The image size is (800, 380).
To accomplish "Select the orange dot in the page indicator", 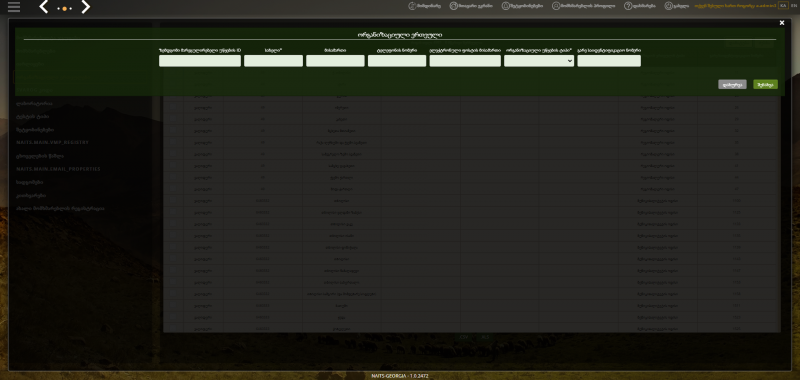I will pyautogui.click(x=64, y=9).
